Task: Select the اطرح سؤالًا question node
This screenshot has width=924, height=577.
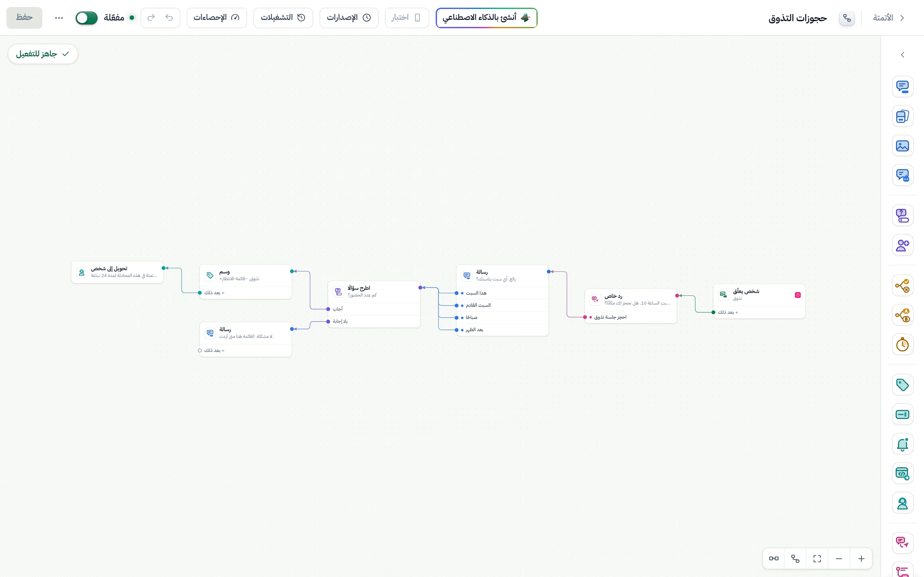Action: coord(374,304)
